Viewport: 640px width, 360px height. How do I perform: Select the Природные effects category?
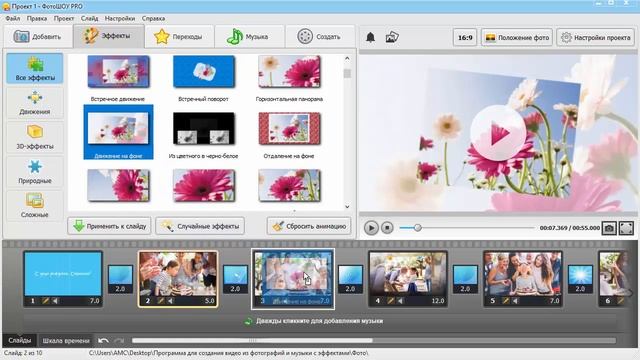coord(35,171)
